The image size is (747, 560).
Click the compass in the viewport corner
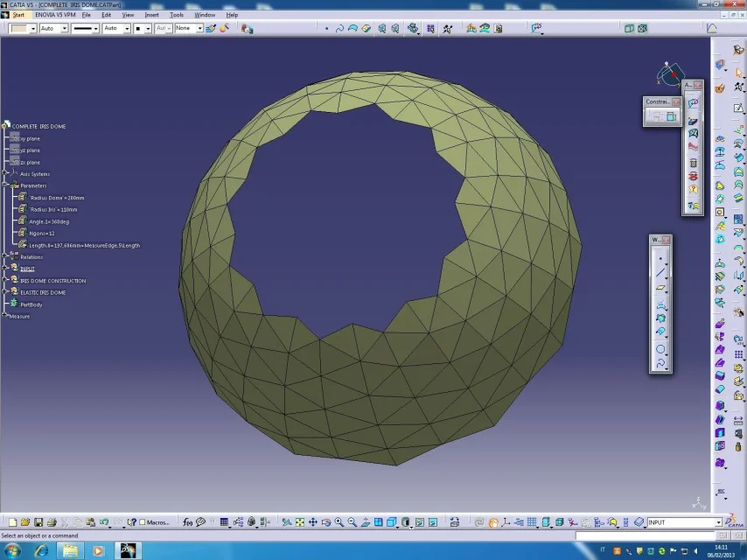[x=670, y=75]
